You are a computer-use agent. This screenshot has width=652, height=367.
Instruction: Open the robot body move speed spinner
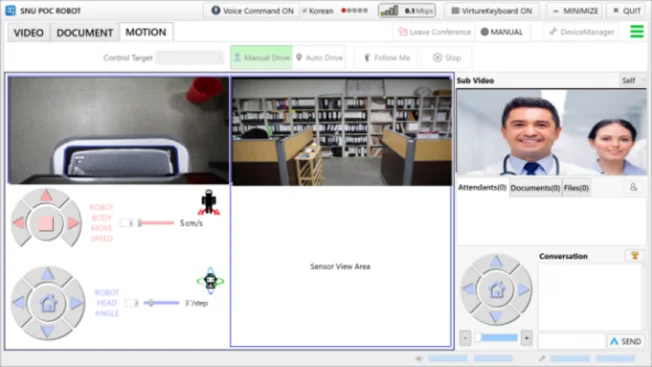click(126, 223)
